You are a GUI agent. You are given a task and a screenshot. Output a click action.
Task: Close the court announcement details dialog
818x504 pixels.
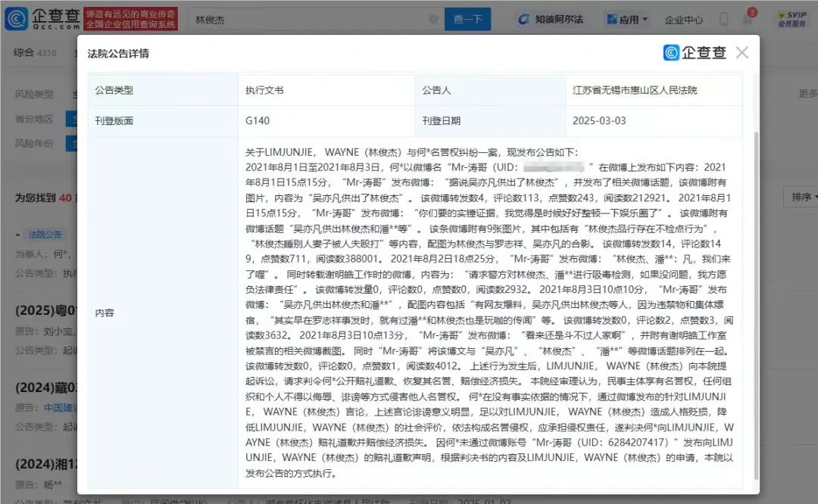pyautogui.click(x=742, y=53)
